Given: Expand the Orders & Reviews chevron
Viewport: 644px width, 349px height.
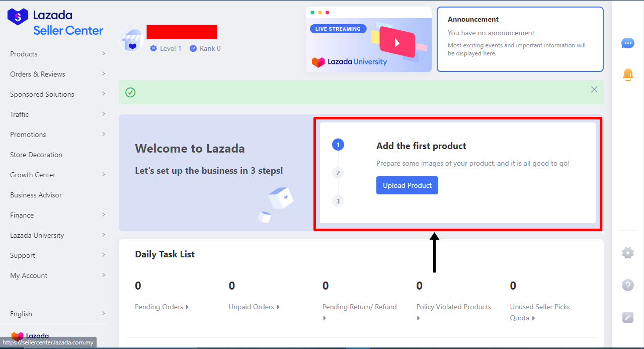Looking at the screenshot, I should pyautogui.click(x=104, y=74).
